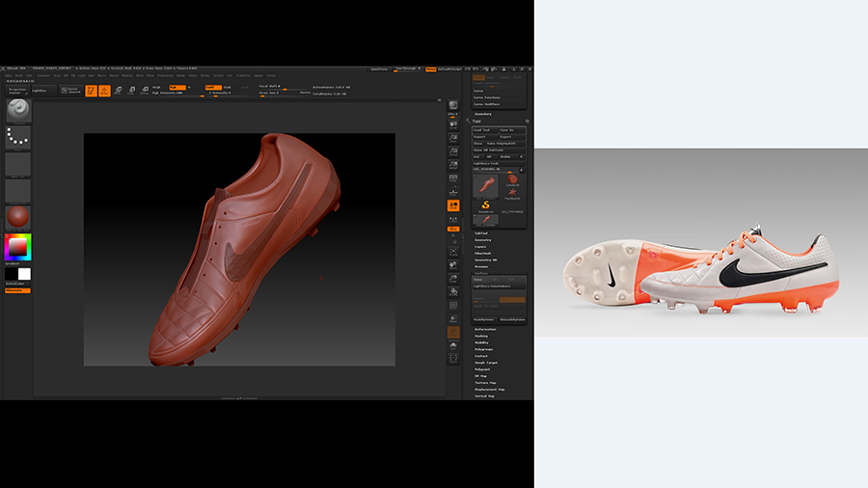Click the Load Tool button

coord(484,130)
